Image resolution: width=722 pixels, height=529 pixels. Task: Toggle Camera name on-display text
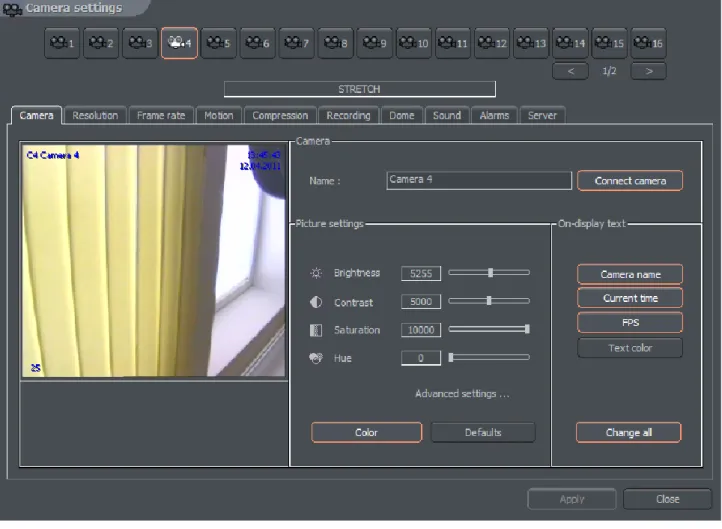(630, 274)
